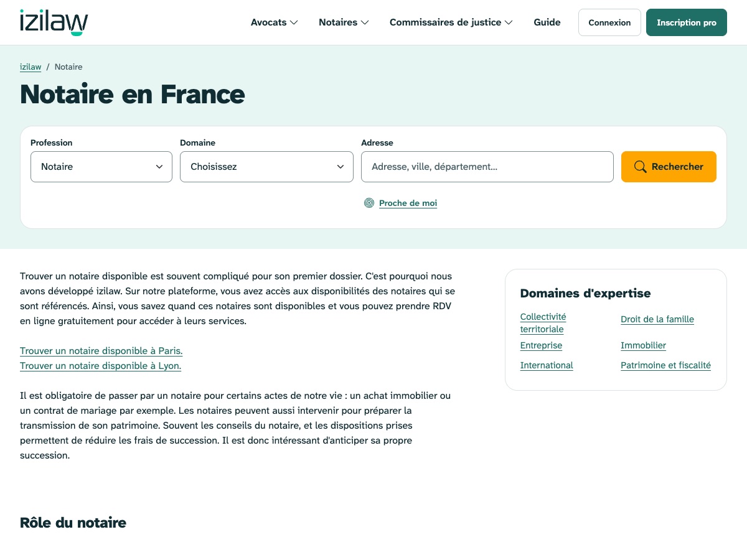The image size is (747, 560).
Task: Click the magnifier icon in Rechercher button
Action: [x=641, y=167]
